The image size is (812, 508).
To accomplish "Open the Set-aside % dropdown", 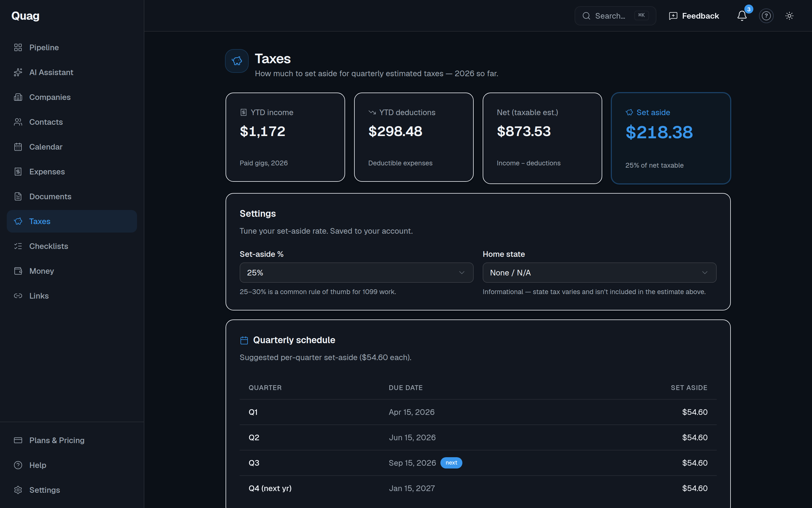I will [x=356, y=272].
